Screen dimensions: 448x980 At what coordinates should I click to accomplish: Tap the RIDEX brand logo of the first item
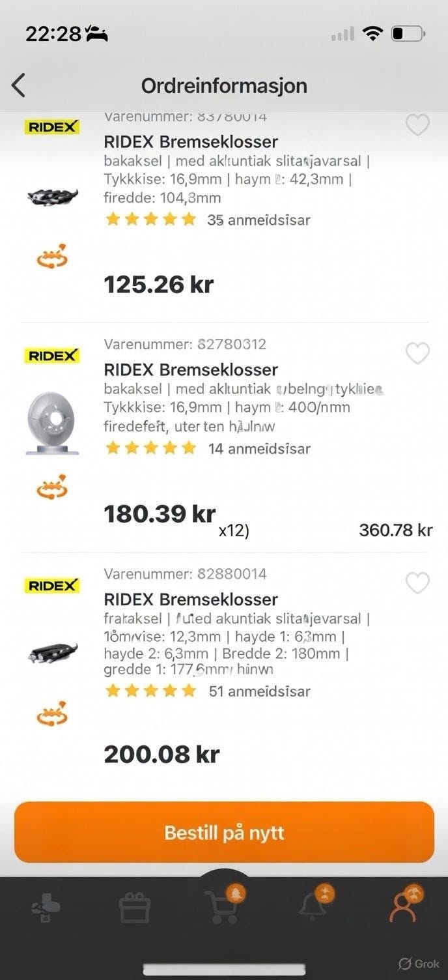click(52, 127)
